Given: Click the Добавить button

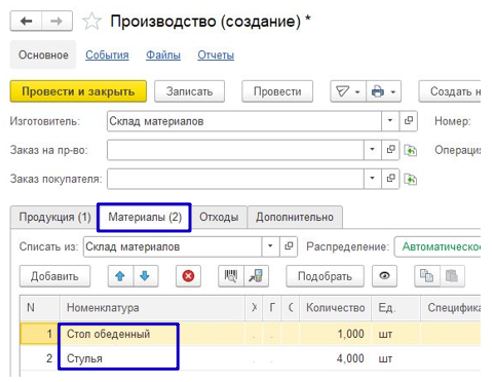Looking at the screenshot, I should pyautogui.click(x=55, y=276).
